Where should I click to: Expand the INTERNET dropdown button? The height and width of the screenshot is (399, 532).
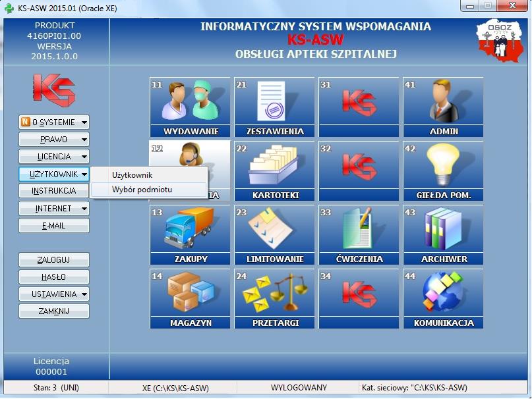tap(54, 209)
